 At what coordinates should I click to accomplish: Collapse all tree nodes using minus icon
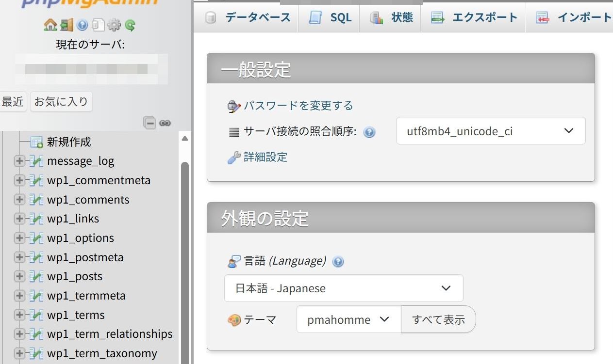tap(149, 123)
